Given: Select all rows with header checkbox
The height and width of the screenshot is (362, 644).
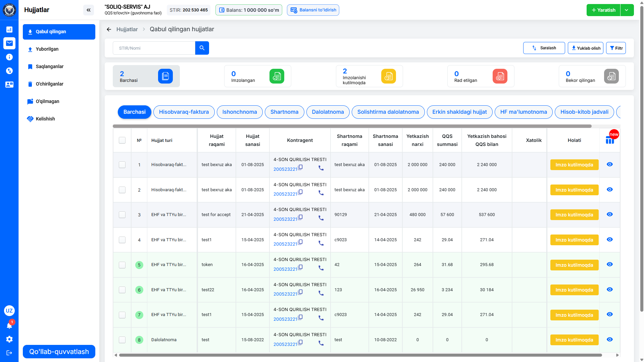Looking at the screenshot, I should 122,140.
